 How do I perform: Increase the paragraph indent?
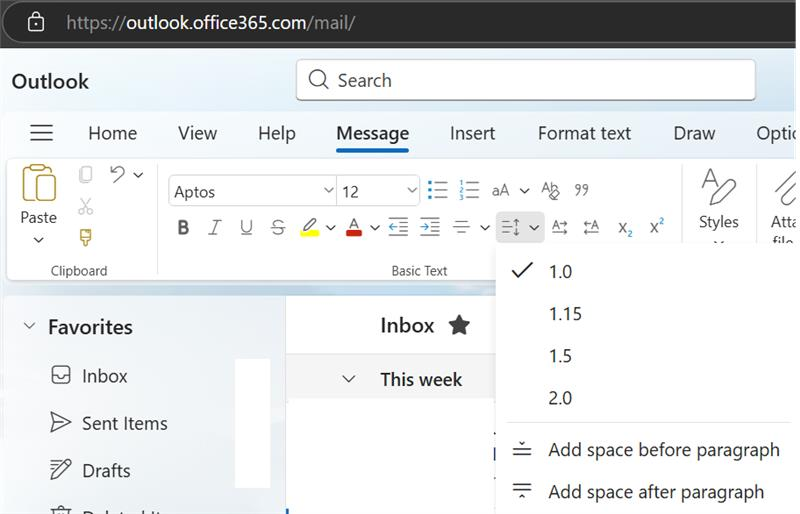tap(430, 227)
